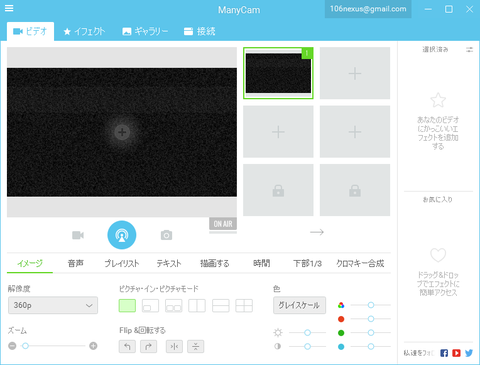Flip the video horizontally
This screenshot has width=480, height=365.
pyautogui.click(x=174, y=346)
